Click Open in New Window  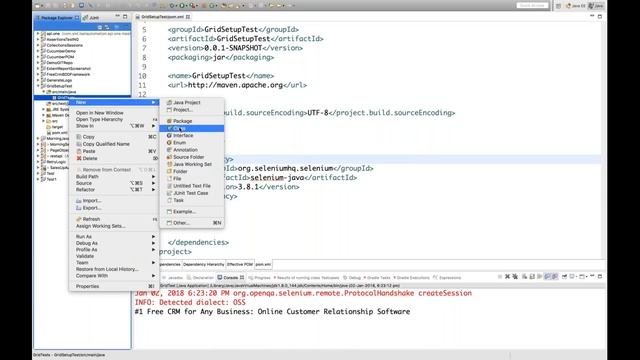114,113
